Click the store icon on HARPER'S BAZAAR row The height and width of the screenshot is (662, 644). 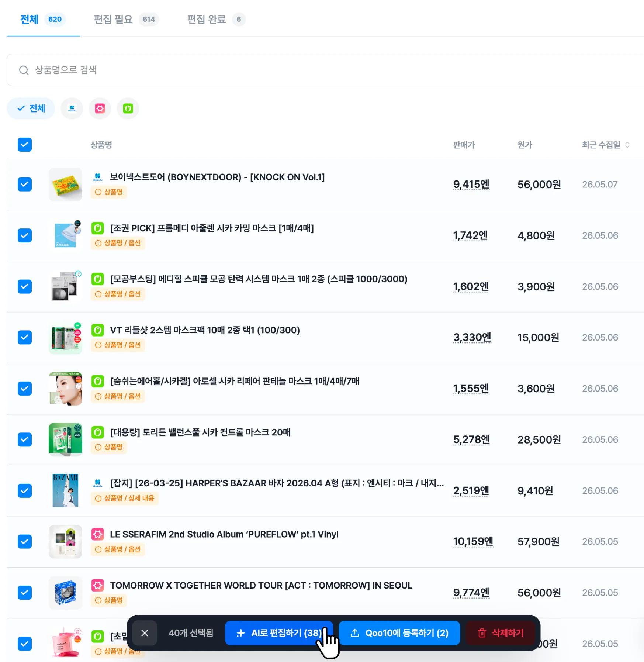98,483
